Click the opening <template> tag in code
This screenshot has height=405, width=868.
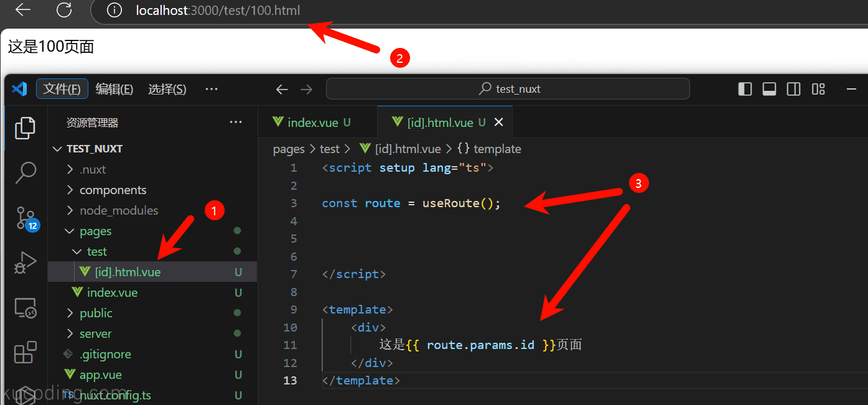(358, 309)
